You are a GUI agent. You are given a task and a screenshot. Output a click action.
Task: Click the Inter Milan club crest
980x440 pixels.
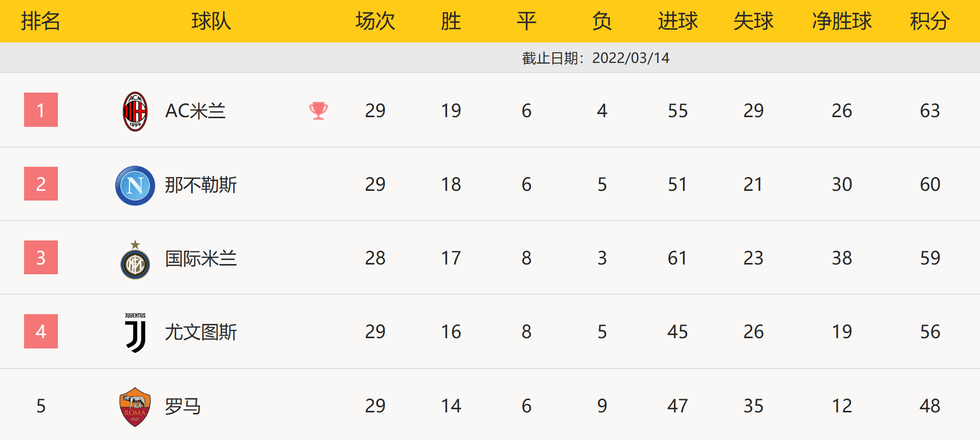(x=135, y=260)
